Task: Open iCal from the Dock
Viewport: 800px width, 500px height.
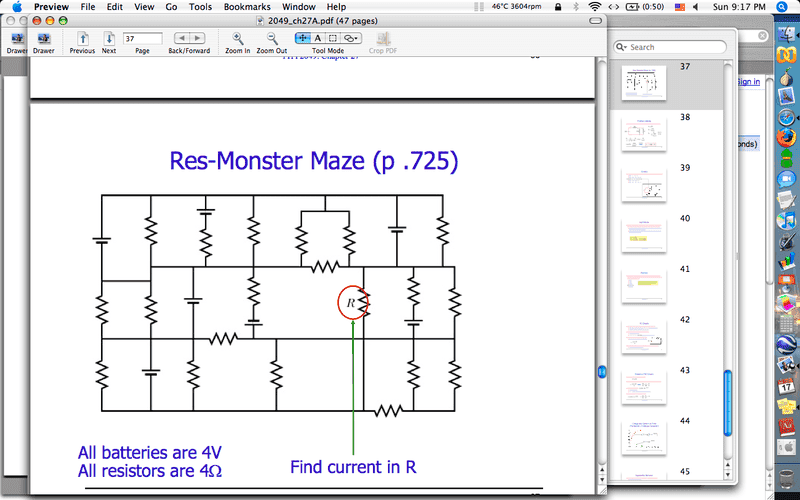Action: point(786,386)
